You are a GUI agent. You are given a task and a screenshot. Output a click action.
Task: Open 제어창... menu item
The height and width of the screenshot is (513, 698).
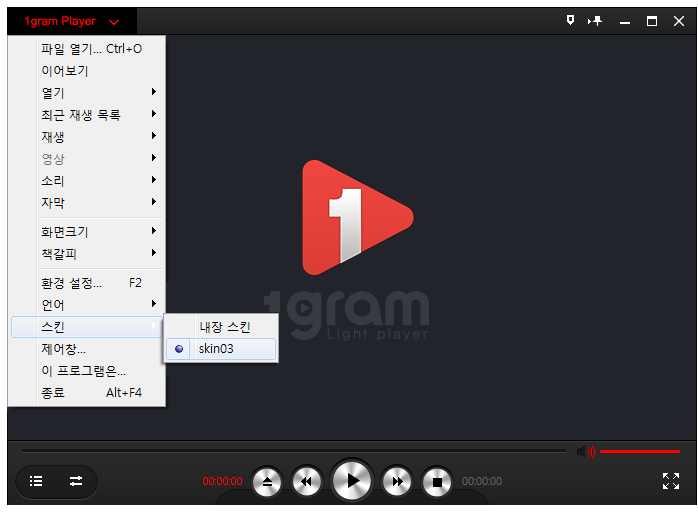tap(87, 349)
